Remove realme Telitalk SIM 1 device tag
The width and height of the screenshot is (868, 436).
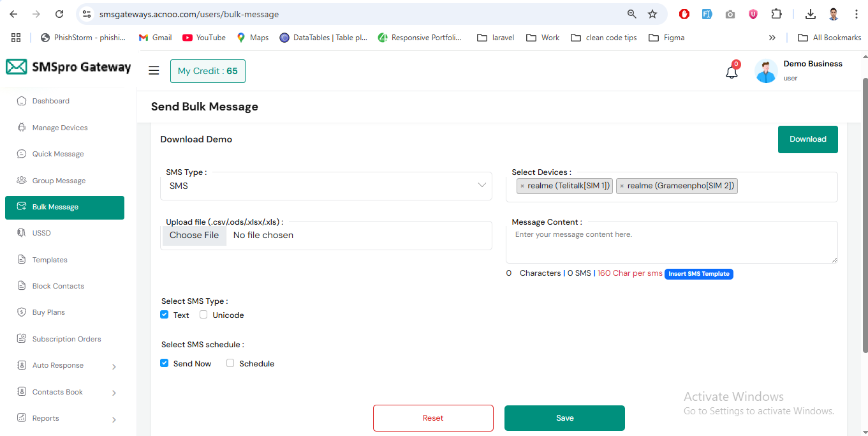click(522, 186)
